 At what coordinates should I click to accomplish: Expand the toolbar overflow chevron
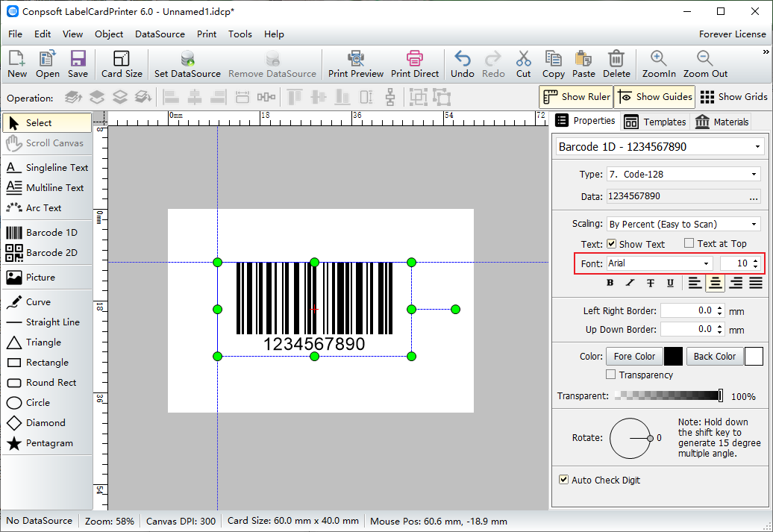point(766,51)
